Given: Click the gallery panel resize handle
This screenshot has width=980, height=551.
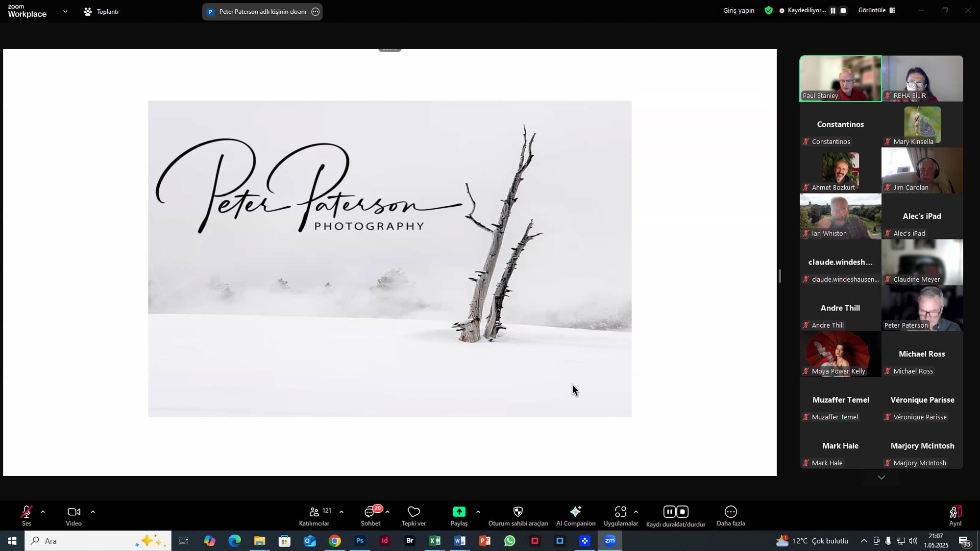Looking at the screenshot, I should (780, 276).
